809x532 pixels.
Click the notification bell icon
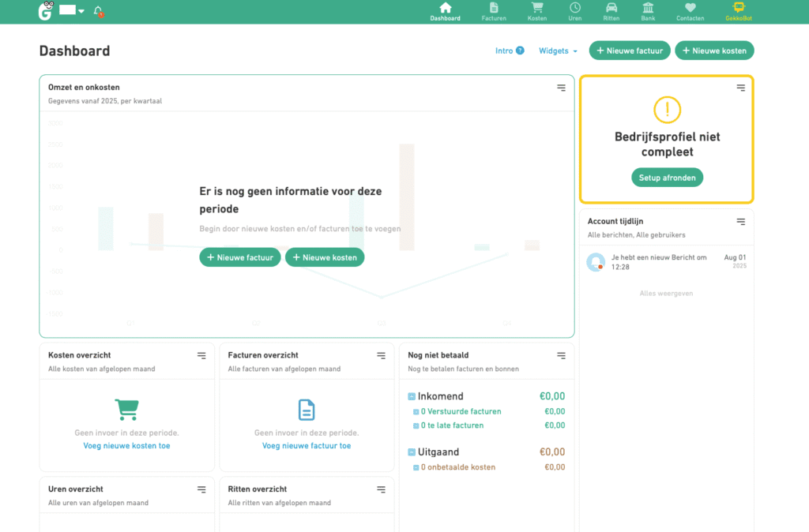click(x=98, y=11)
